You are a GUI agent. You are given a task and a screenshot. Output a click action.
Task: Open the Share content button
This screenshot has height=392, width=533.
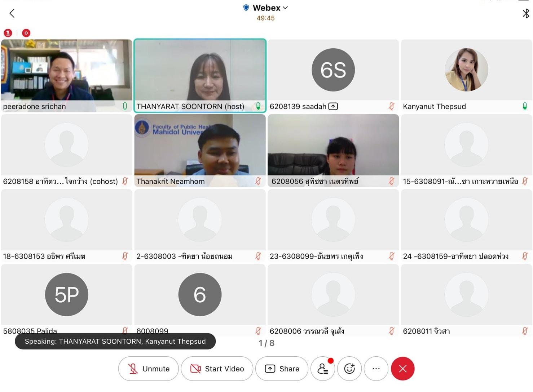click(x=282, y=369)
